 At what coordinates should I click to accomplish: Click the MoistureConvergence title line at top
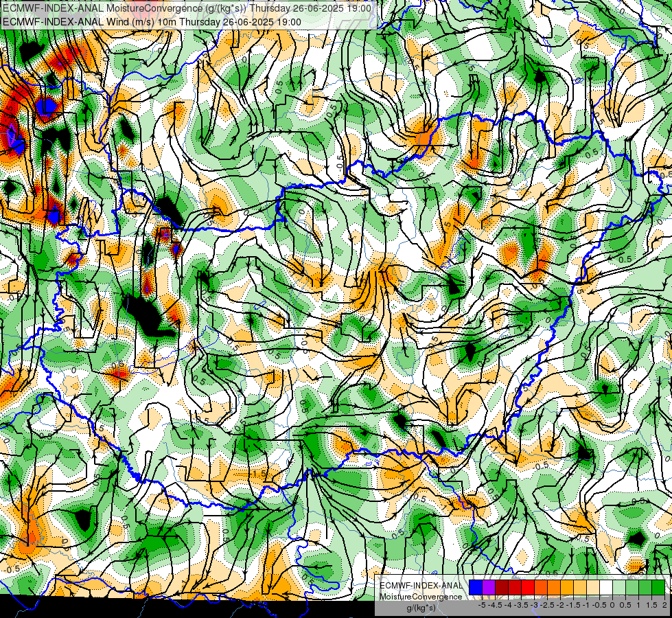point(187,8)
